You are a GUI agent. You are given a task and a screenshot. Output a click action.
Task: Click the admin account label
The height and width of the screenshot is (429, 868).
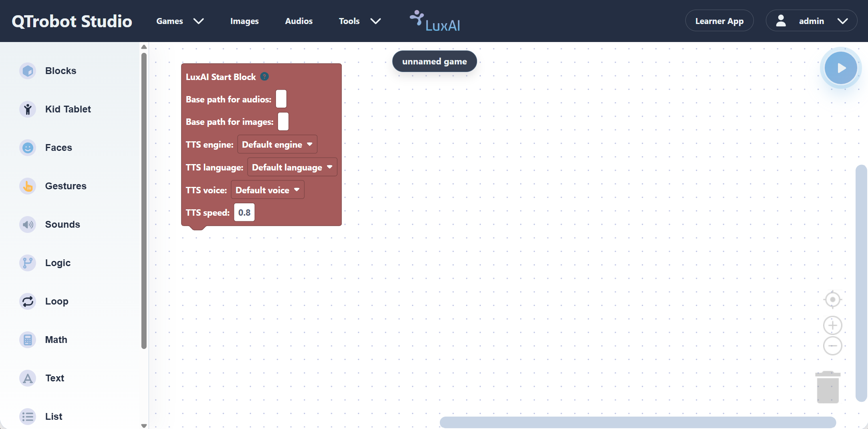(812, 21)
